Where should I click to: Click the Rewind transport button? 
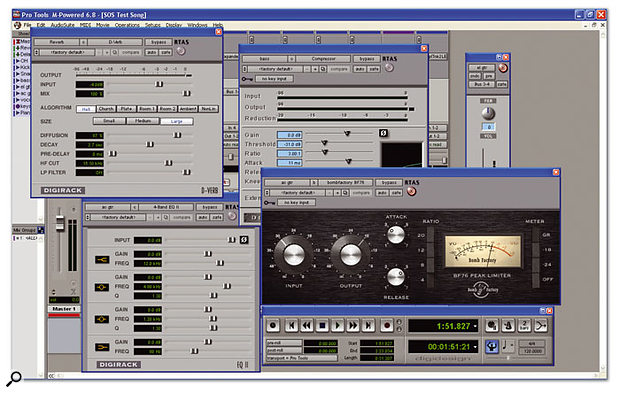click(307, 326)
